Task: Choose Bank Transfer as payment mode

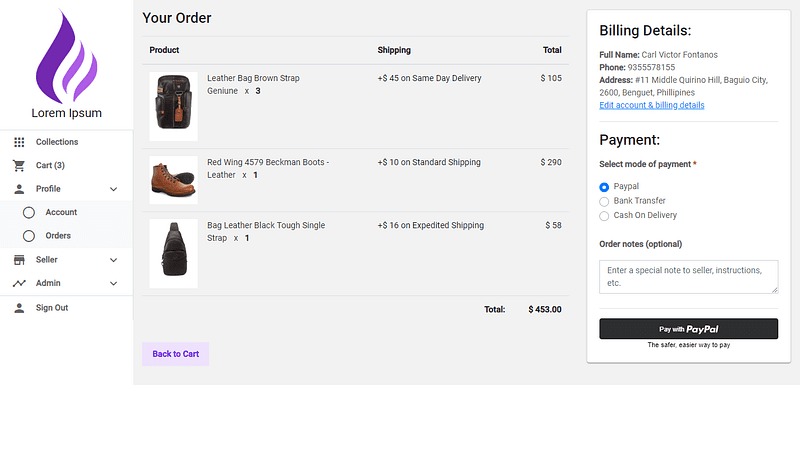Action: (x=604, y=201)
